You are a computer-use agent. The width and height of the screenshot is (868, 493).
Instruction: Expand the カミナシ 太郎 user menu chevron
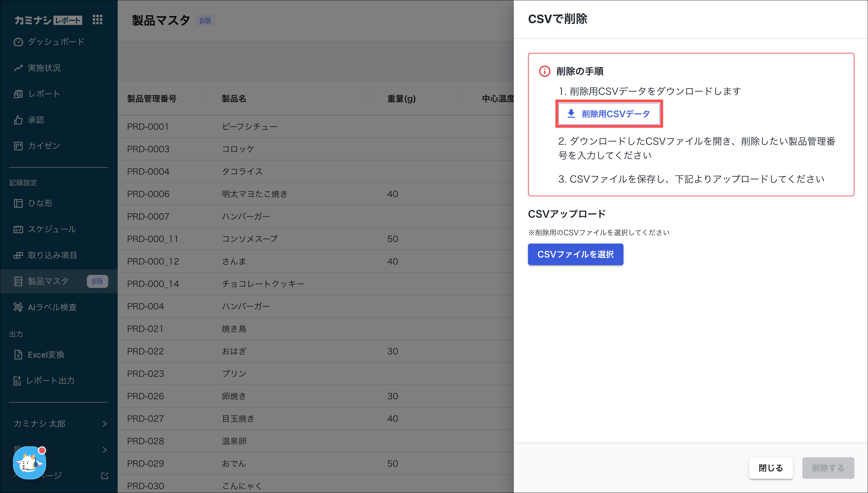point(104,424)
